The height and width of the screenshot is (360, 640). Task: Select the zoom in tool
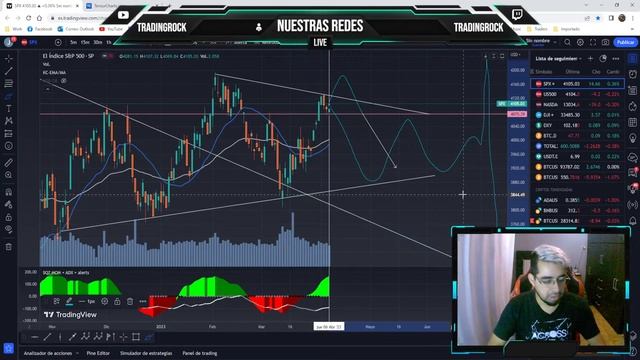pos(9,175)
